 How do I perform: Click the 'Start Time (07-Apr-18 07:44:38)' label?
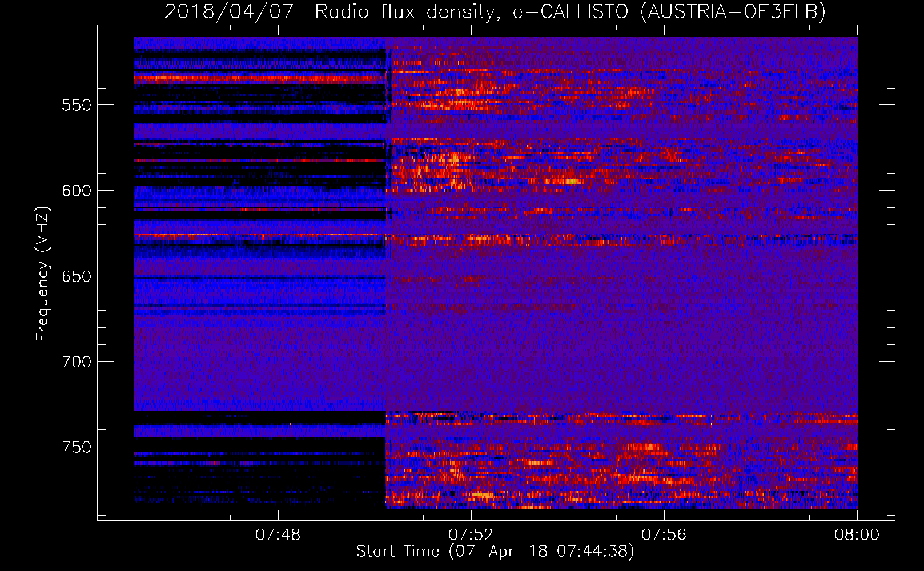pyautogui.click(x=495, y=552)
